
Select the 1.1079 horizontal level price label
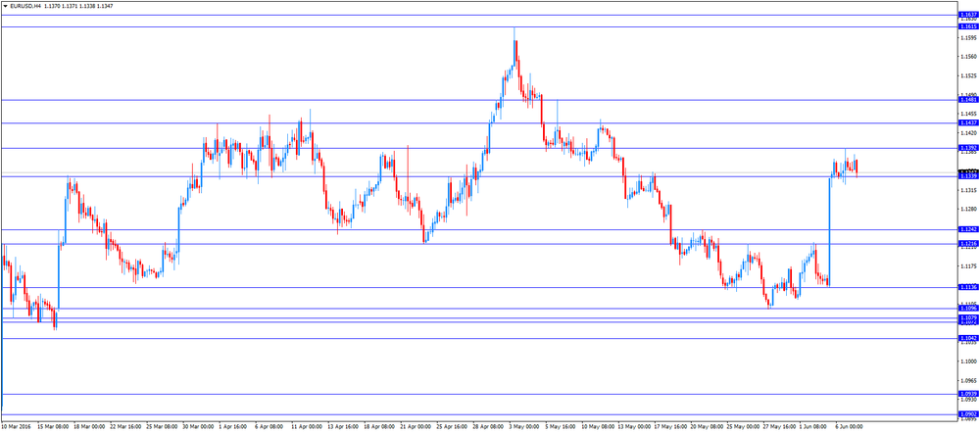(x=969, y=318)
